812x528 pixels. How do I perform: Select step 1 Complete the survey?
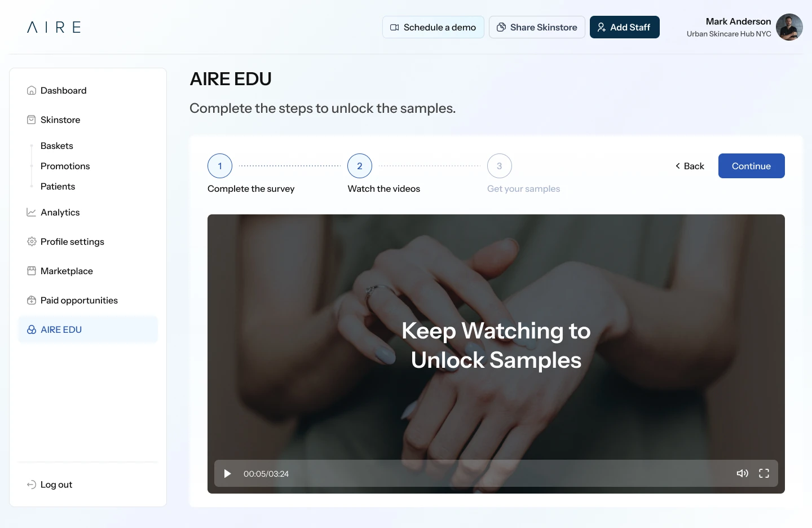pyautogui.click(x=220, y=166)
